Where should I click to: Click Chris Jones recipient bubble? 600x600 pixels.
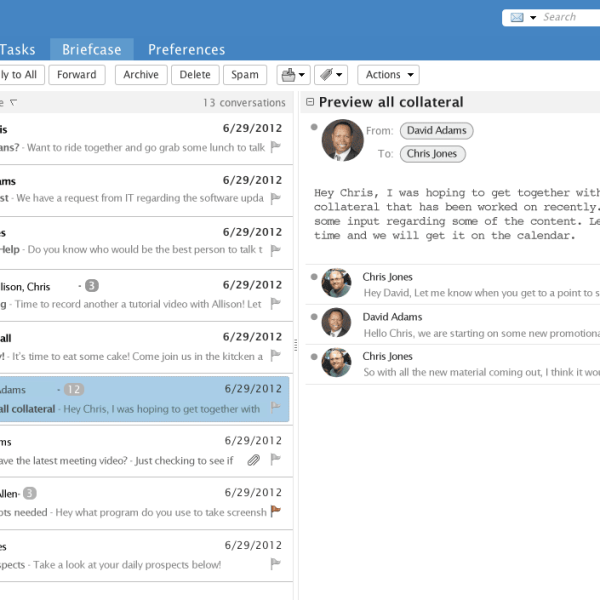pos(432,154)
